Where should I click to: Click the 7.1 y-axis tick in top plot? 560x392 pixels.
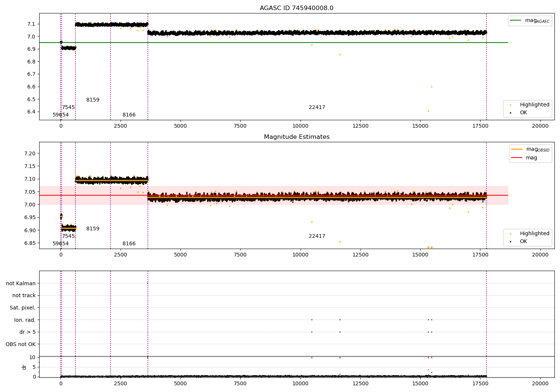tap(31, 24)
